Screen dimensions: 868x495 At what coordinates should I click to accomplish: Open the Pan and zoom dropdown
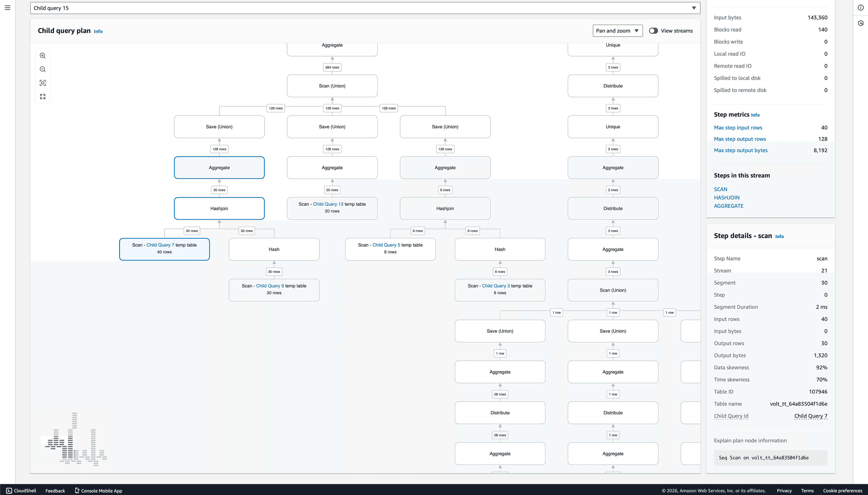(x=618, y=31)
